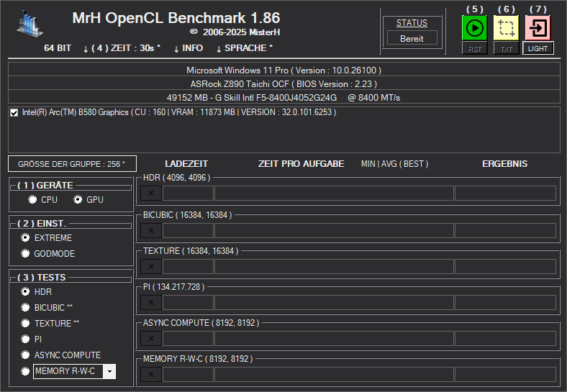Click the MIN | AVG ( BEST ) label
This screenshot has height=392, width=567.
(x=394, y=164)
